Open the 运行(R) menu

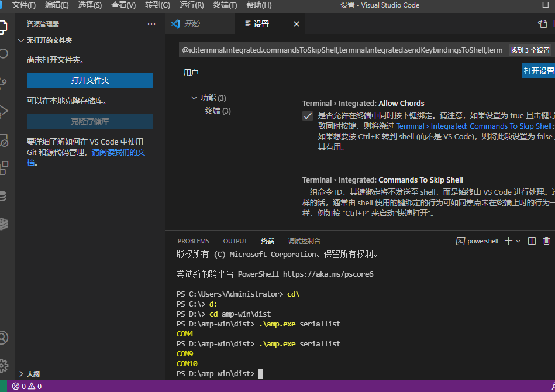point(191,5)
